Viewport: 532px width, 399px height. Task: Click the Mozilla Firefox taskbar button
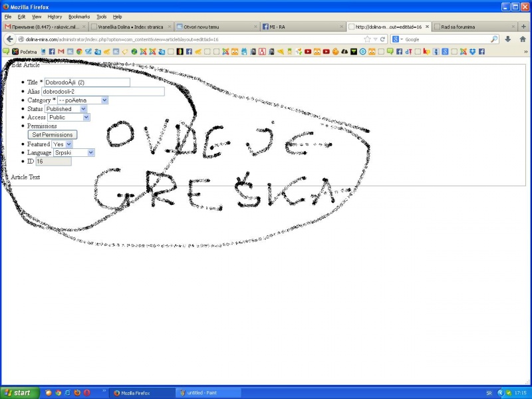point(142,393)
